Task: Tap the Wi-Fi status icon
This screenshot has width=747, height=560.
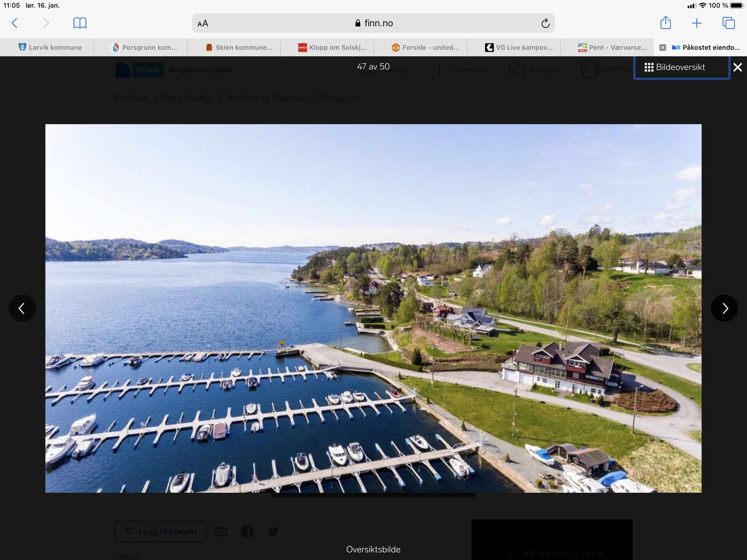Action: (702, 6)
